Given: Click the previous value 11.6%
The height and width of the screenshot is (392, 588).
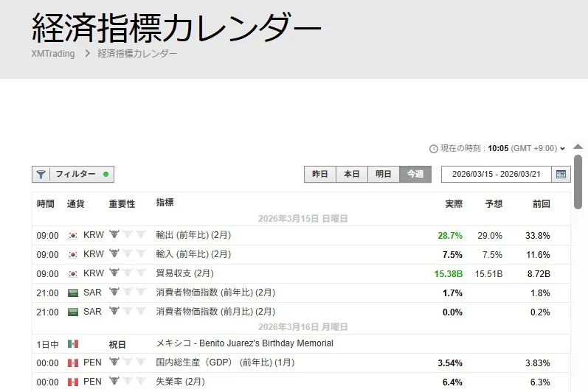Looking at the screenshot, I should tap(538, 255).
